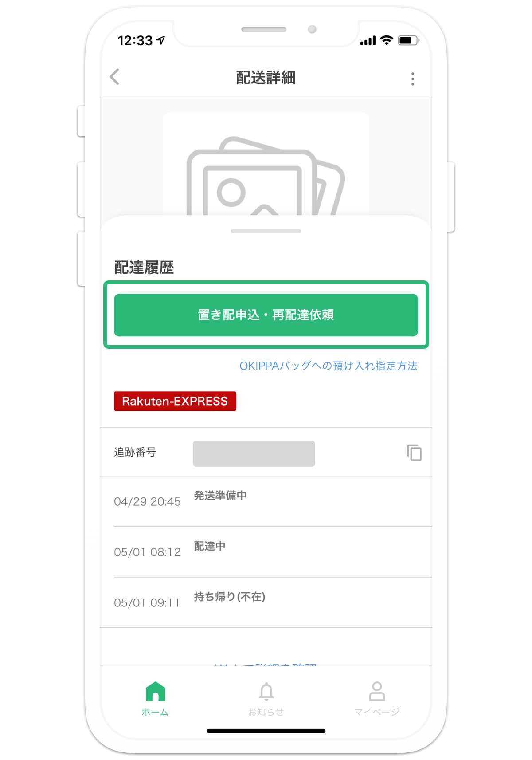Tap the back arrow icon
The width and height of the screenshot is (532, 760).
[115, 77]
